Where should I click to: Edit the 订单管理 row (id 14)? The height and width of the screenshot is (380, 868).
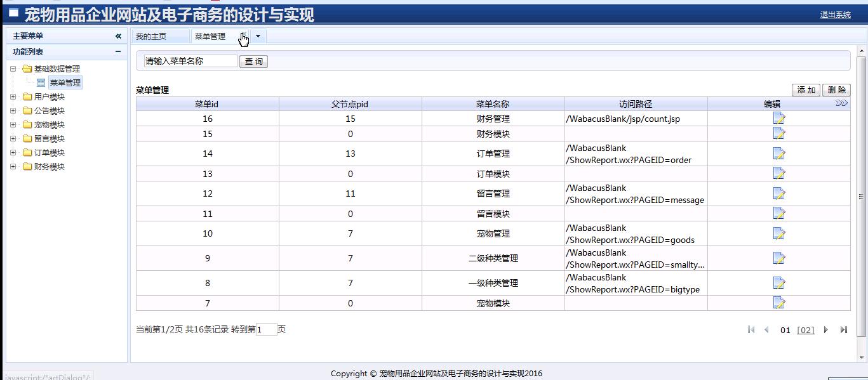779,154
